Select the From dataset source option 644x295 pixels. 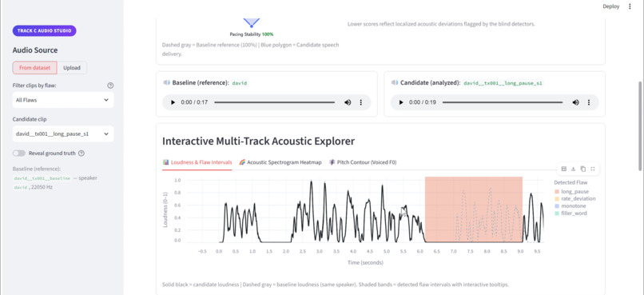(x=35, y=68)
